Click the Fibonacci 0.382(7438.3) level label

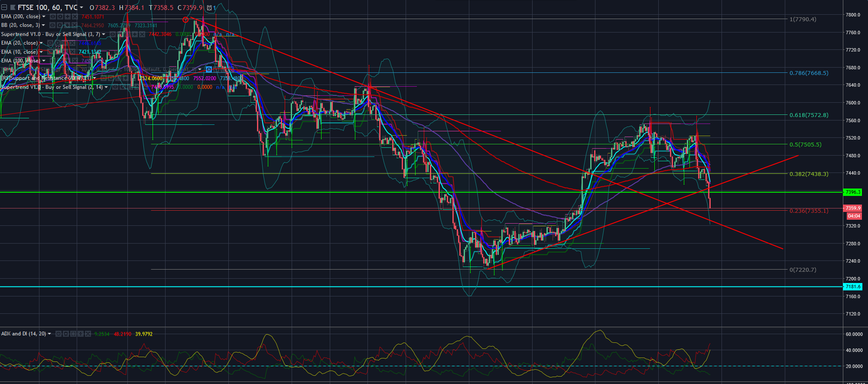point(809,174)
